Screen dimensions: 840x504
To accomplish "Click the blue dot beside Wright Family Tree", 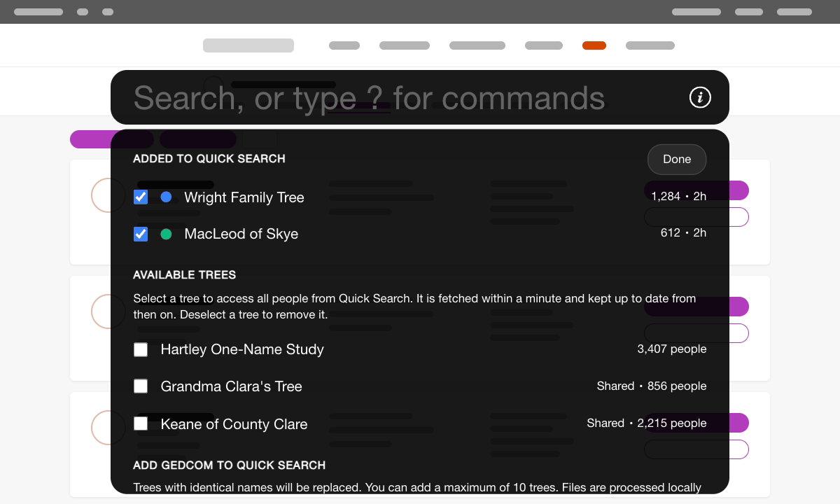I will tap(166, 197).
